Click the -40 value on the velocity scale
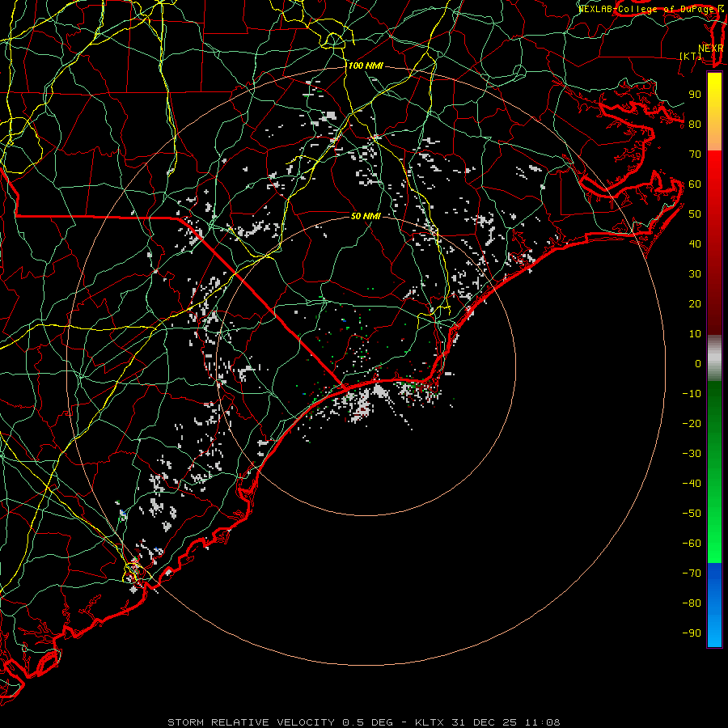 click(692, 484)
